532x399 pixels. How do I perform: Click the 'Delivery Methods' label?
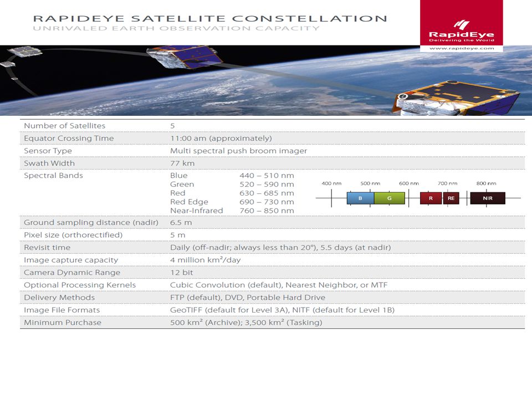click(59, 298)
